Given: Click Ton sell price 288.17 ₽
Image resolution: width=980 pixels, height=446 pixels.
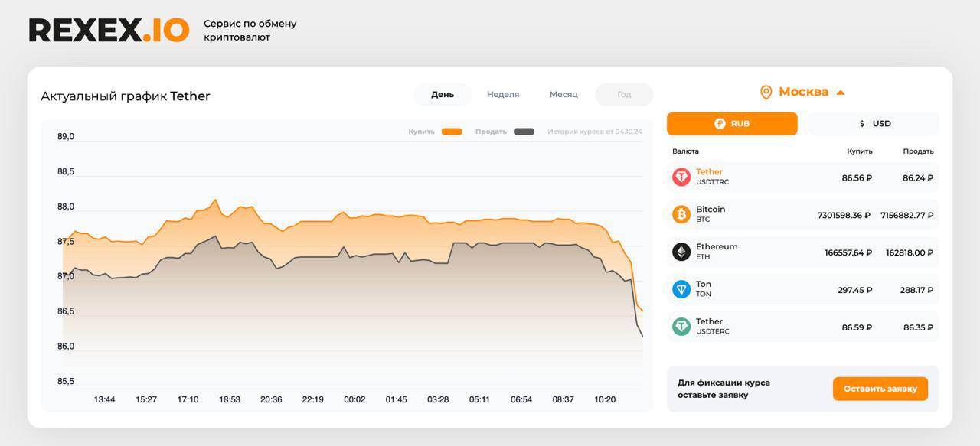Looking at the screenshot, I should [916, 290].
